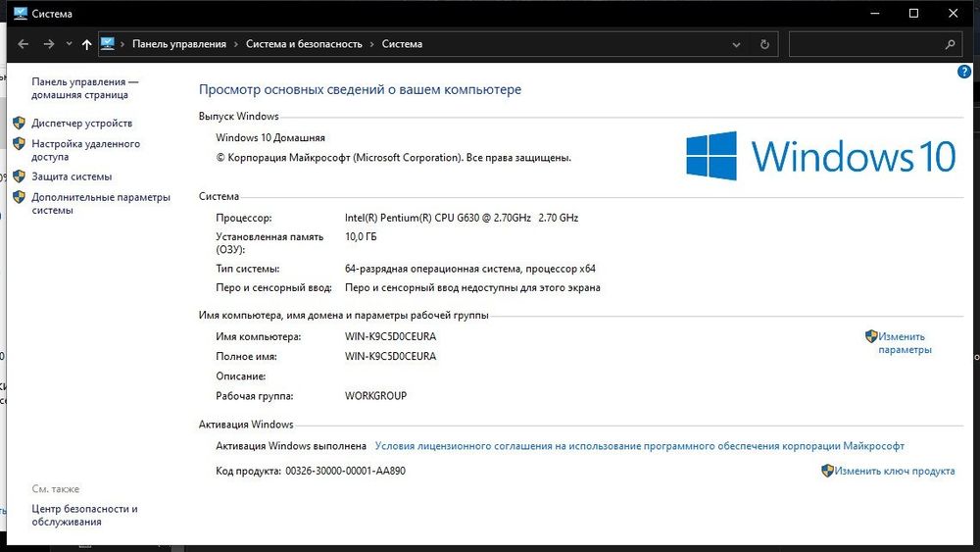Click product code '00326-30000-00001-AA890'
This screenshot has width=980, height=552.
pos(345,471)
